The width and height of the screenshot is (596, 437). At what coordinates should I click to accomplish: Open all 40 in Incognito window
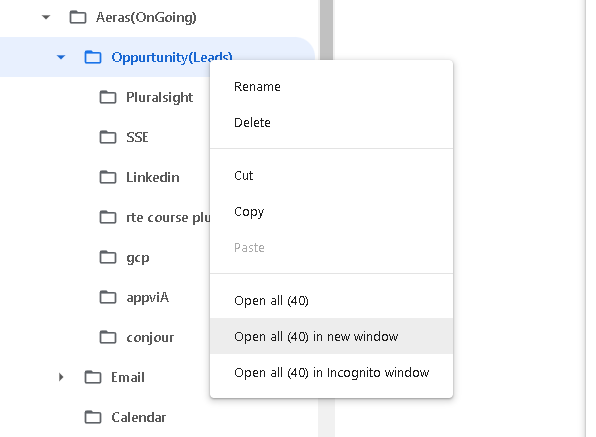(x=331, y=372)
